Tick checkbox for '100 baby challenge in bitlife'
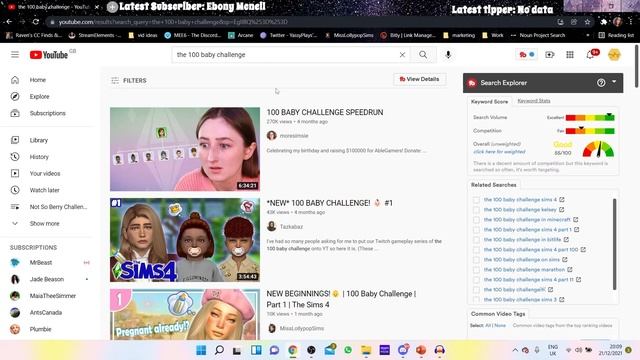This screenshot has width=640, height=360. pyautogui.click(x=476, y=240)
